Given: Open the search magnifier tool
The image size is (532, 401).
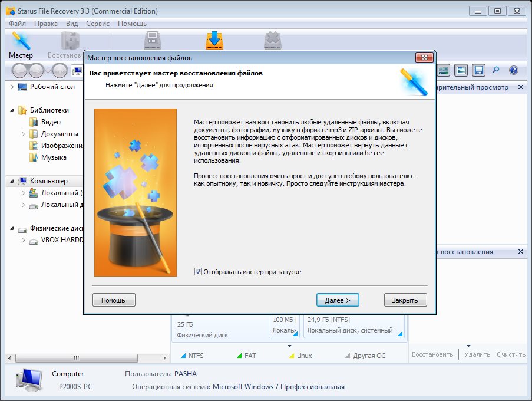Looking at the screenshot, I should tap(495, 71).
